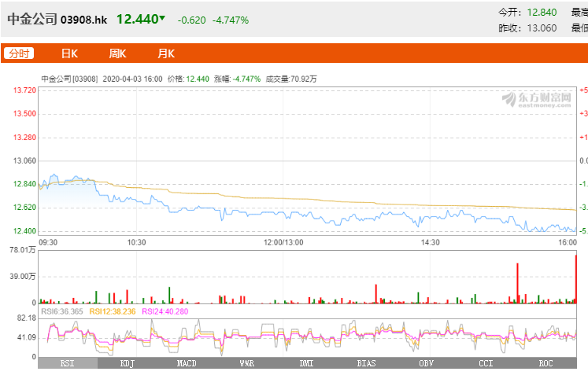Select the DMI indicator tab
This screenshot has width=588, height=375.
pos(306,363)
